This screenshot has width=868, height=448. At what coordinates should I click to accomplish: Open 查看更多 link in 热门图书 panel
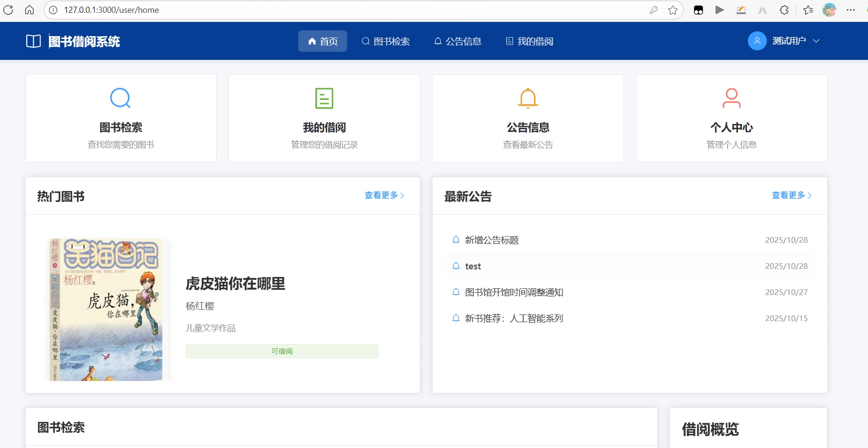pos(384,195)
